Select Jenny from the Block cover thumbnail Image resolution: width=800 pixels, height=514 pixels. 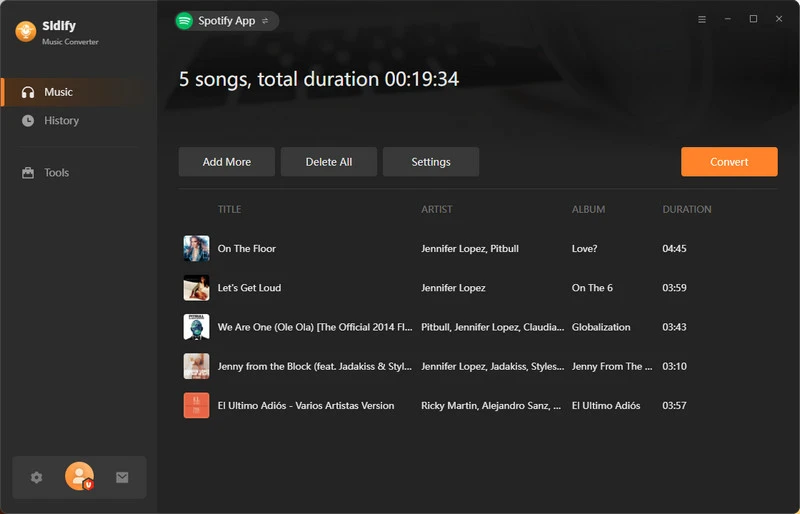click(196, 366)
